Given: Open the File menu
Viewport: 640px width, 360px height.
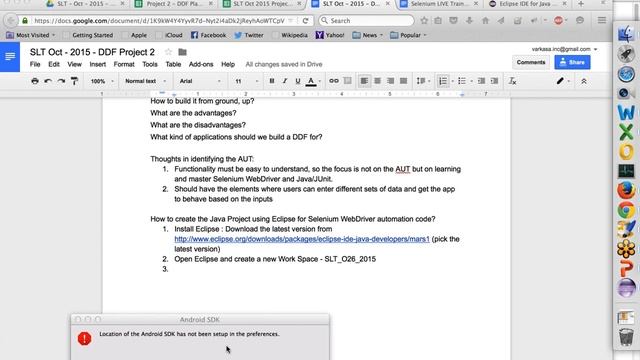Looking at the screenshot, I should click(35, 64).
